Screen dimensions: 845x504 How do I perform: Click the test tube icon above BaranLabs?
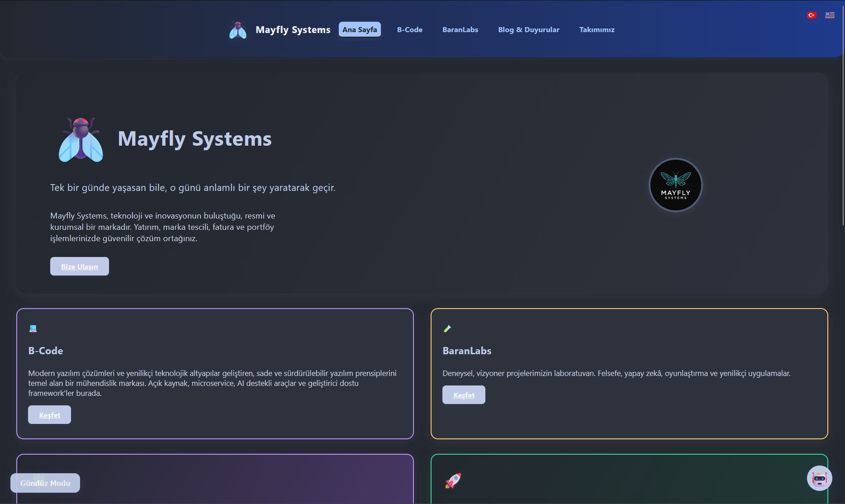[447, 328]
